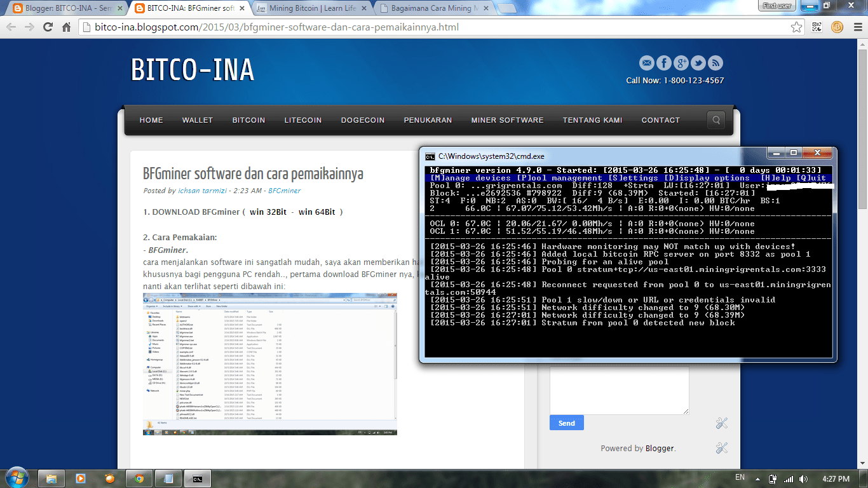Viewport: 868px width, 488px height.
Task: Go forward with the browser forward arrow
Action: [x=30, y=27]
